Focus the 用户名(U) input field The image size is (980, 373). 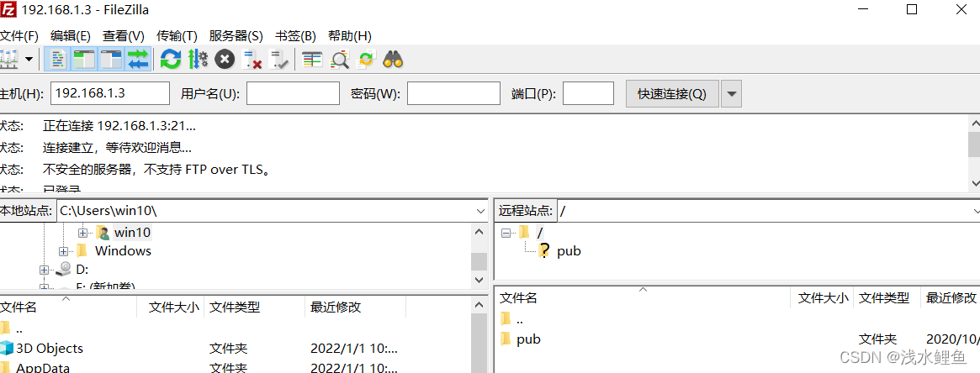click(x=293, y=93)
